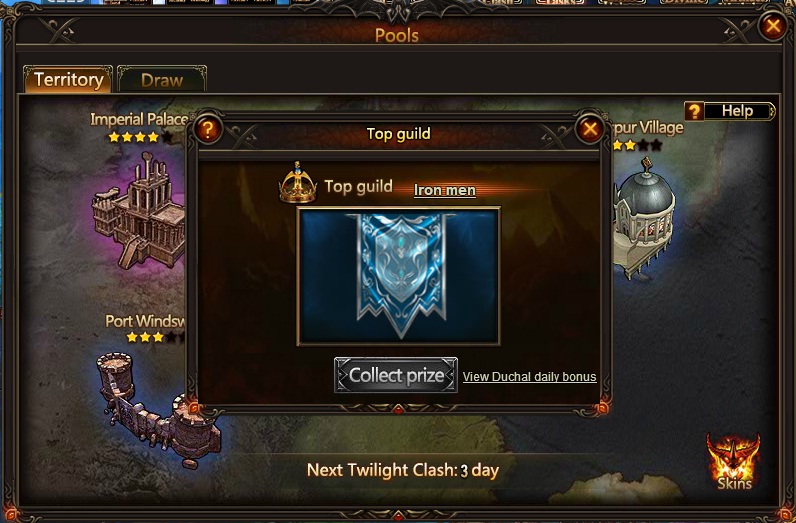Click the Imperial Palace star rating
Image resolution: width=796 pixels, height=523 pixels.
coord(140,137)
